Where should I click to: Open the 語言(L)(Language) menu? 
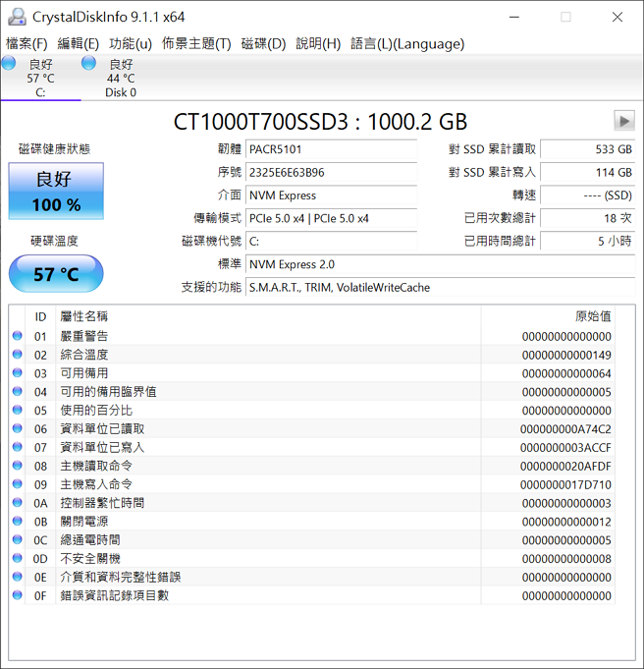[407, 43]
